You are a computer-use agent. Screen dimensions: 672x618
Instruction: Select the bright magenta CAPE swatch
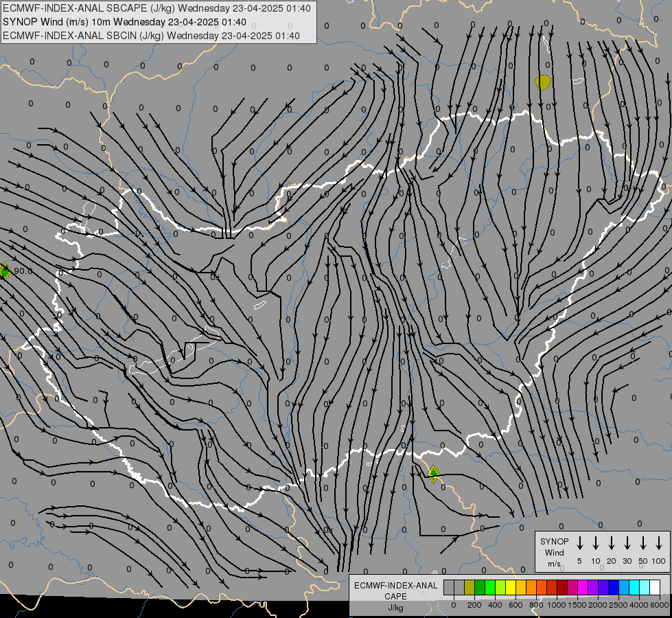[x=583, y=587]
